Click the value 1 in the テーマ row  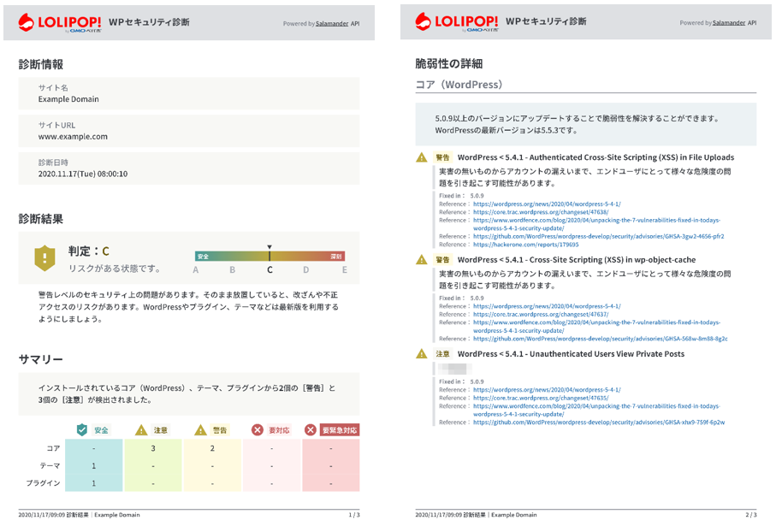click(x=93, y=466)
